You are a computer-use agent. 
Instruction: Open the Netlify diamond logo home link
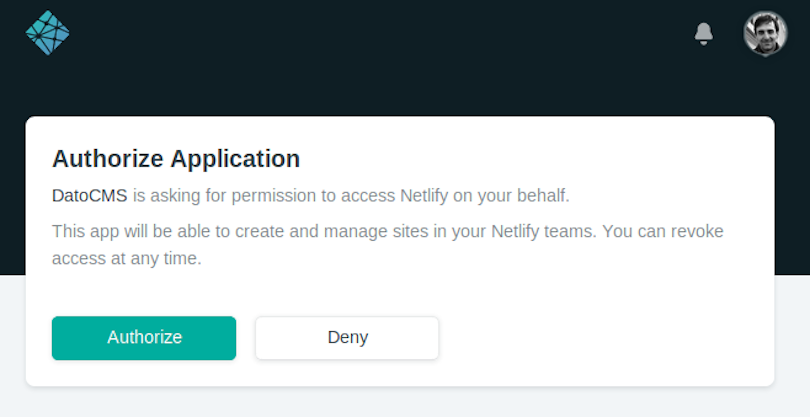tap(48, 33)
